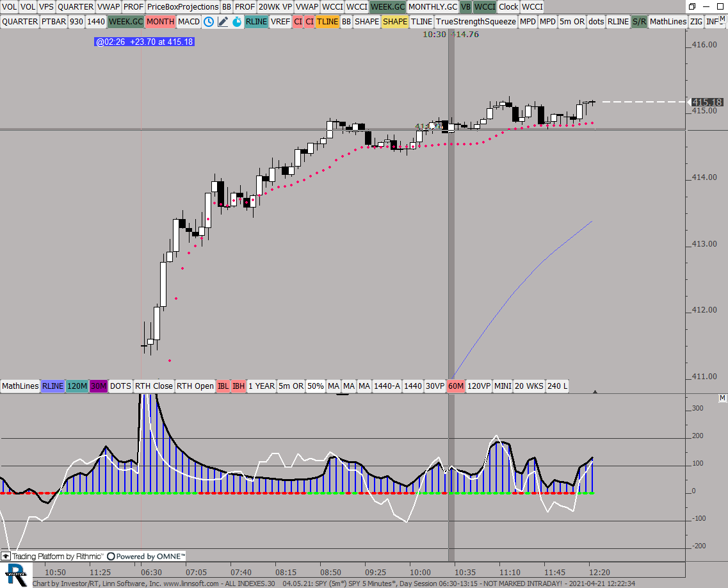Click the 08:50 time axis label

click(x=330, y=572)
